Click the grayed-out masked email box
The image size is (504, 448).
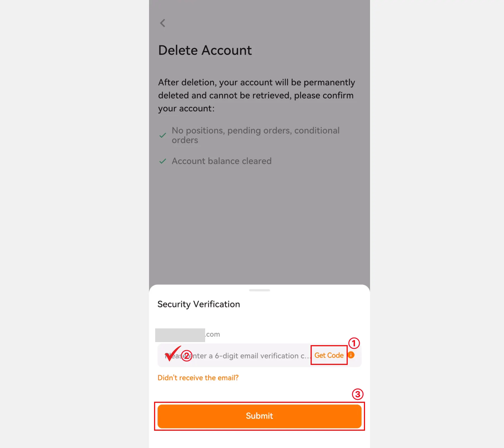click(x=180, y=335)
